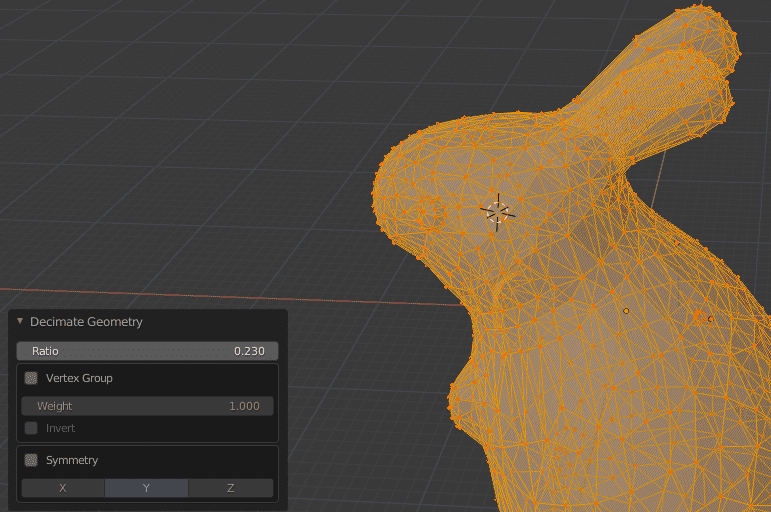The width and height of the screenshot is (771, 512).
Task: Click the black-outlined origin dot on bunny body
Action: [626, 311]
